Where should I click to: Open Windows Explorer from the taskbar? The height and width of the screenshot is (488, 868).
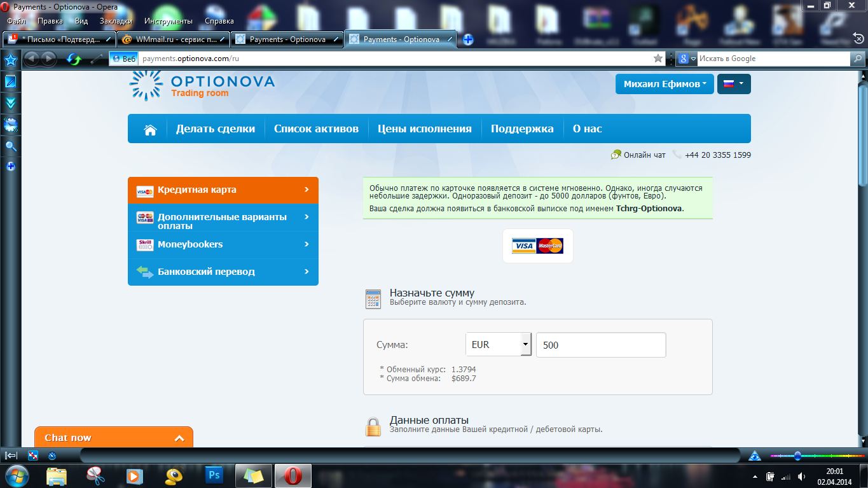(x=57, y=476)
